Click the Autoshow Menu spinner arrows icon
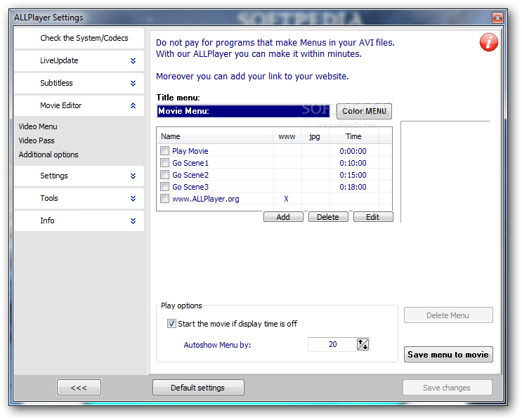This screenshot has height=420, width=522. 363,344
